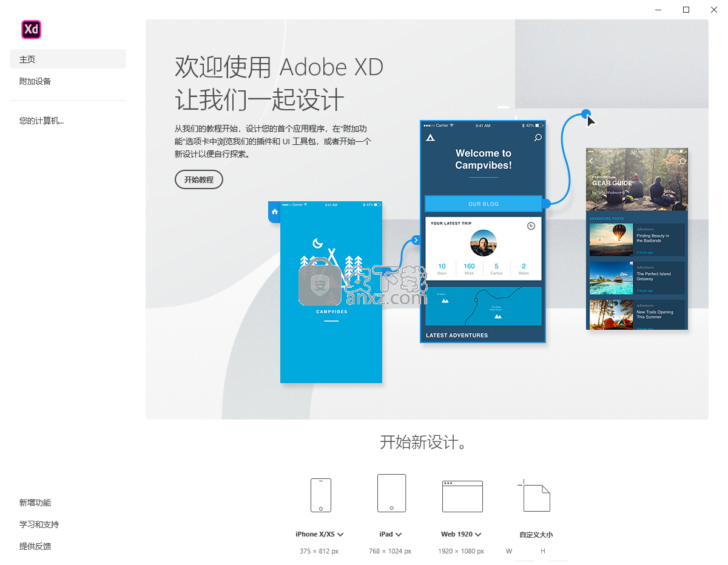Click the Welcome to Campvibes screen preview
The image size is (728, 565).
coord(483,232)
